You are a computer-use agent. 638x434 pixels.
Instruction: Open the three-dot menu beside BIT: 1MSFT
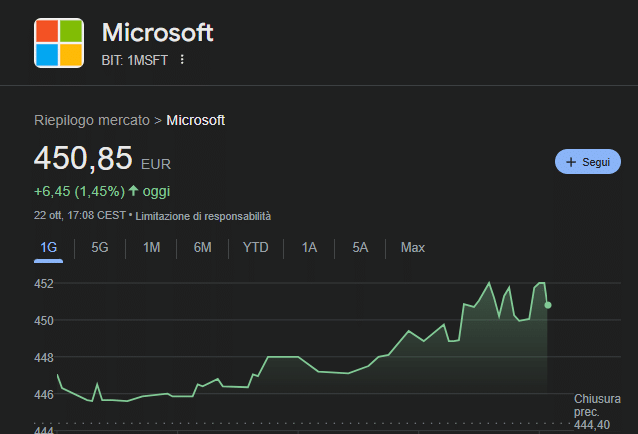click(x=181, y=60)
